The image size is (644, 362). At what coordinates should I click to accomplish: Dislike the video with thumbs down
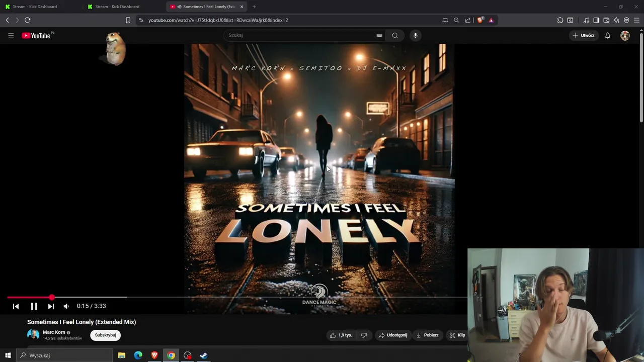coord(364,335)
